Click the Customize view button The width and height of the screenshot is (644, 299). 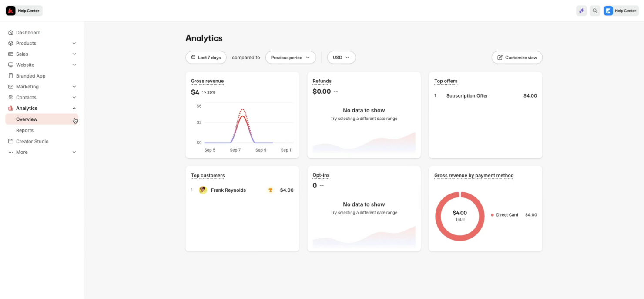[x=517, y=57]
